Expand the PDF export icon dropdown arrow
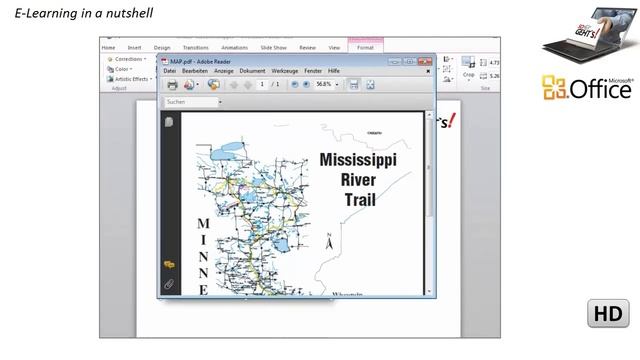This screenshot has width=640, height=360. [x=198, y=85]
